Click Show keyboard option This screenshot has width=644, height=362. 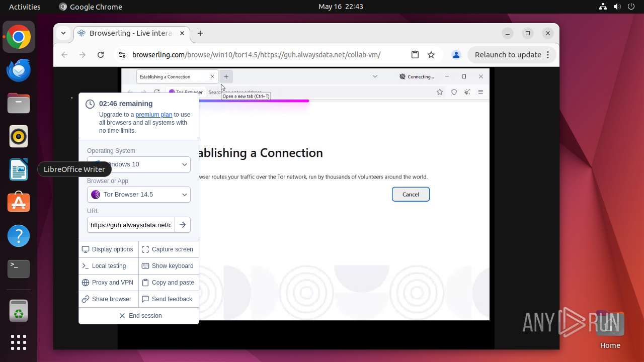tap(168, 266)
